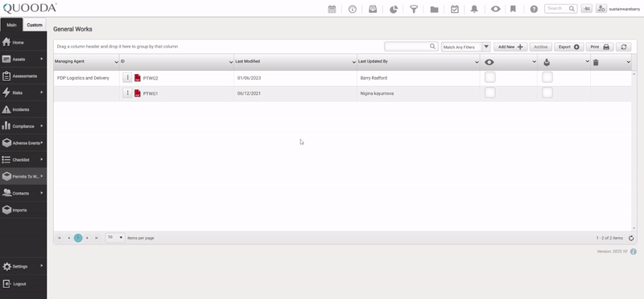Click the Archive button
The height and width of the screenshot is (299, 644).
[540, 47]
